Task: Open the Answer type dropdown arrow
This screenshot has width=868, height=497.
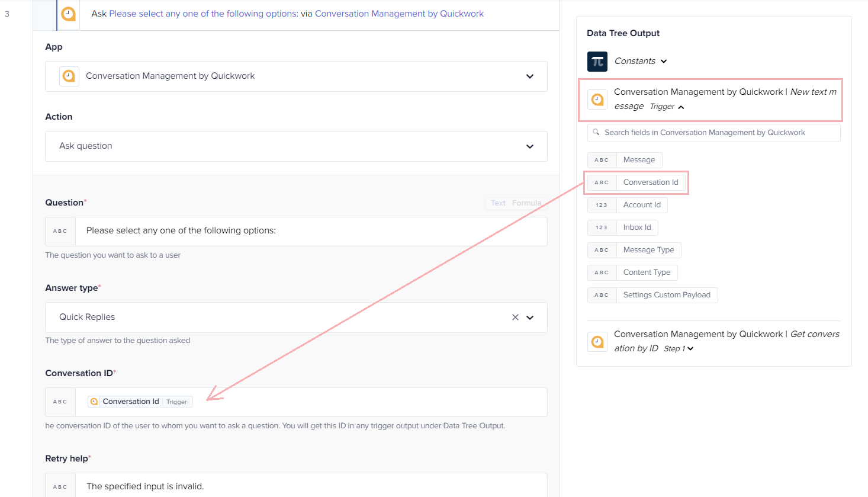Action: 530,318
